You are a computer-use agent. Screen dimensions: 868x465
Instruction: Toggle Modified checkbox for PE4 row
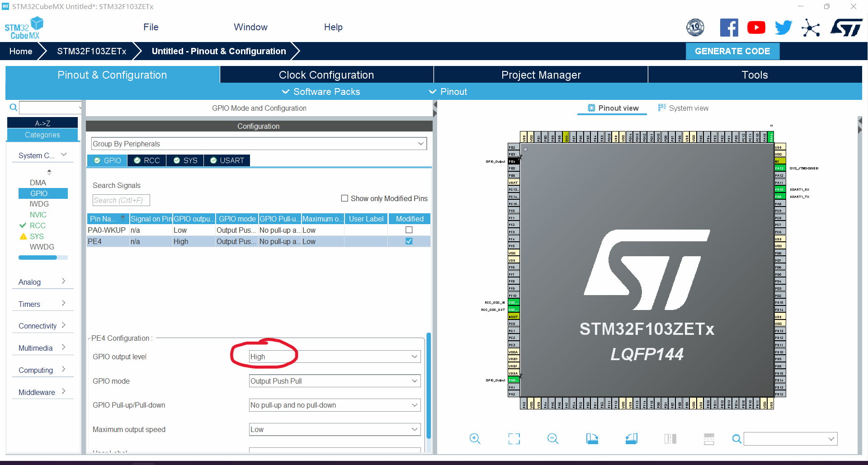[409, 241]
